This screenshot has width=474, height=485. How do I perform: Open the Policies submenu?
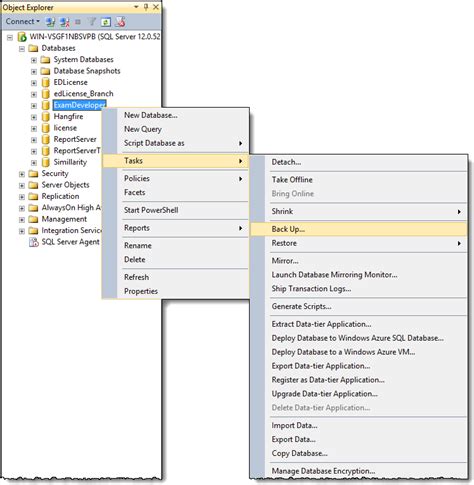tap(176, 179)
